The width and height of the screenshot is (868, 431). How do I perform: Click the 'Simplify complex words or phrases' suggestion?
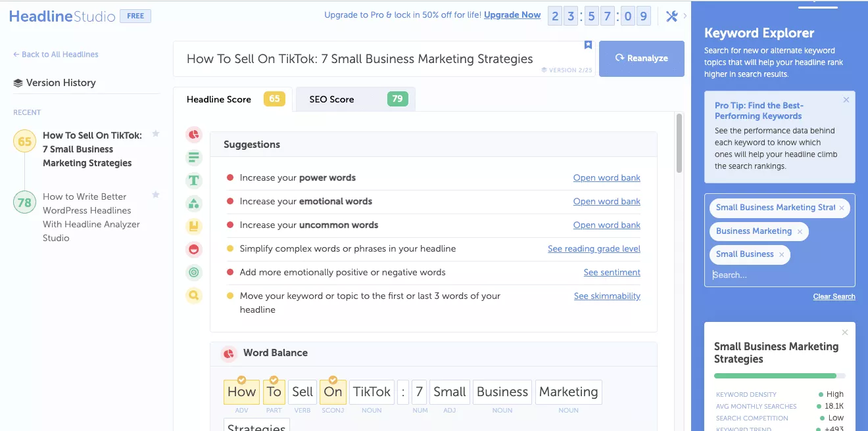click(x=348, y=249)
